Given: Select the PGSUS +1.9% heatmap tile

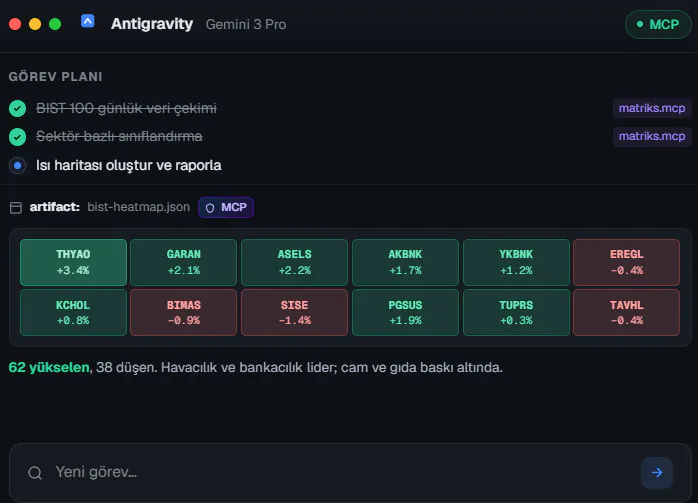Looking at the screenshot, I should [405, 312].
